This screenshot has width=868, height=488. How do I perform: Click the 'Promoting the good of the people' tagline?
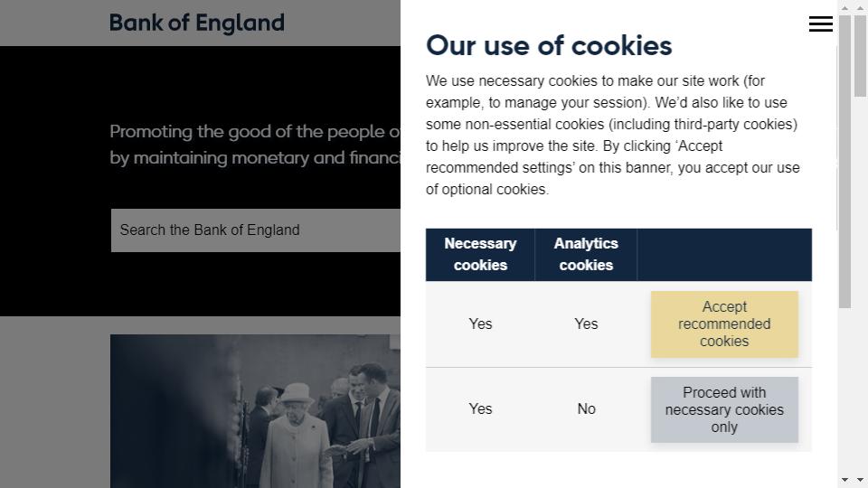(x=255, y=145)
